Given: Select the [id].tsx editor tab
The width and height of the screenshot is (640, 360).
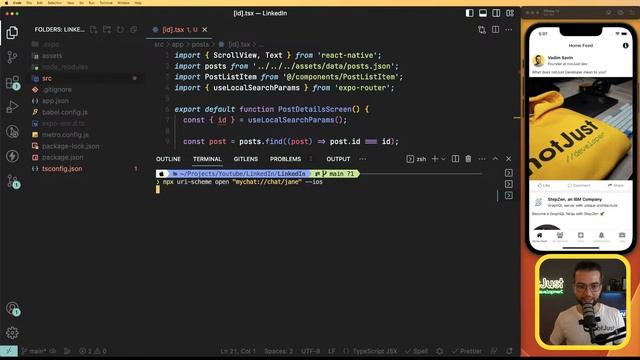Looking at the screenshot, I should (x=179, y=29).
